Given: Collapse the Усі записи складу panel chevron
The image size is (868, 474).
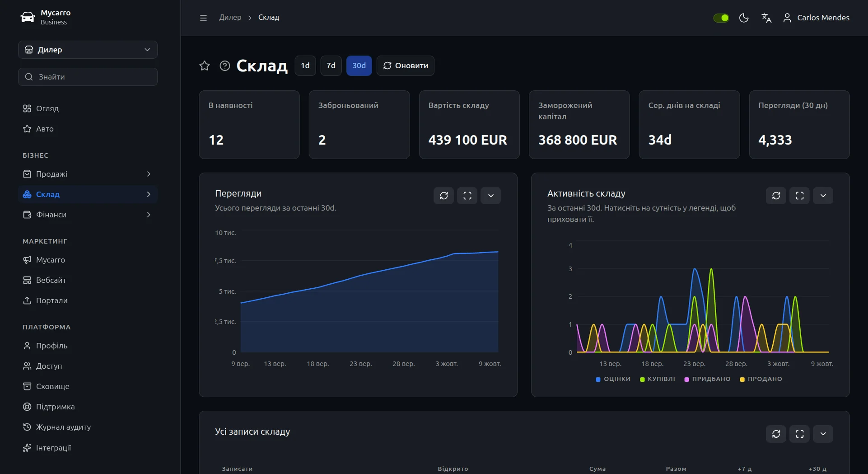Looking at the screenshot, I should (x=823, y=434).
